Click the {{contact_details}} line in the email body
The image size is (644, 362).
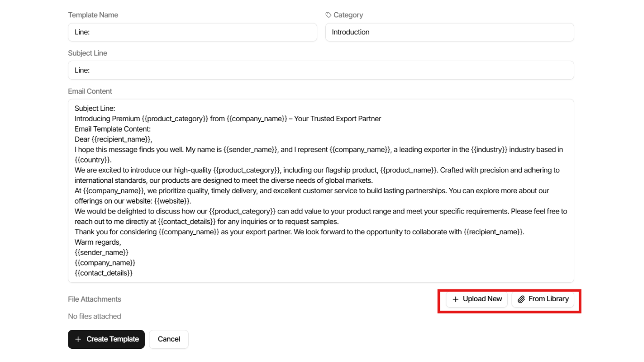point(103,272)
